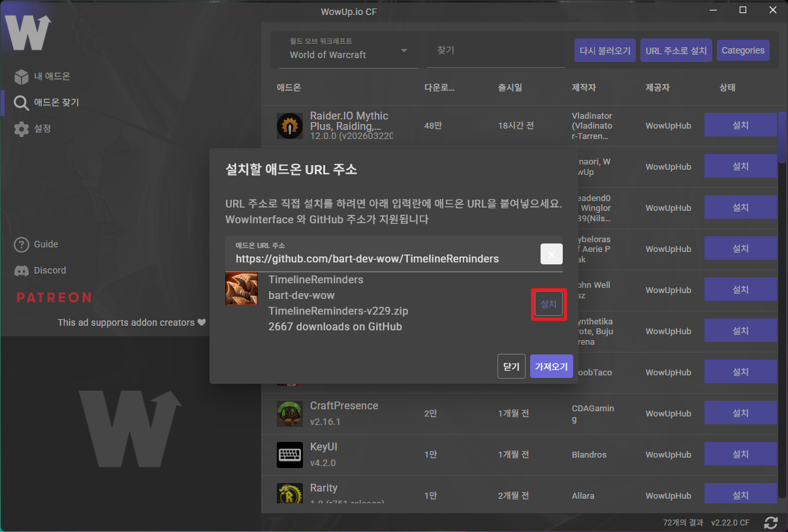Open the Categories filter
The height and width of the screenshot is (532, 788).
tap(743, 50)
